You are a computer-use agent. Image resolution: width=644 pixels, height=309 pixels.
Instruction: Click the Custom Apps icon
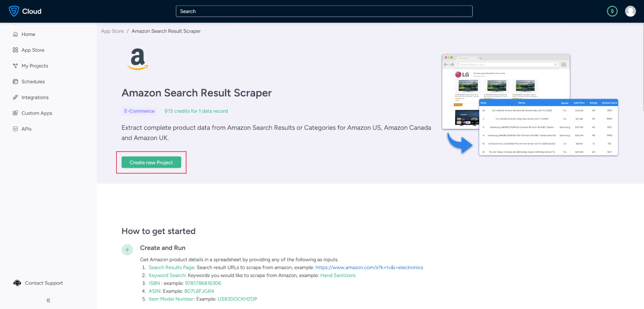(15, 113)
